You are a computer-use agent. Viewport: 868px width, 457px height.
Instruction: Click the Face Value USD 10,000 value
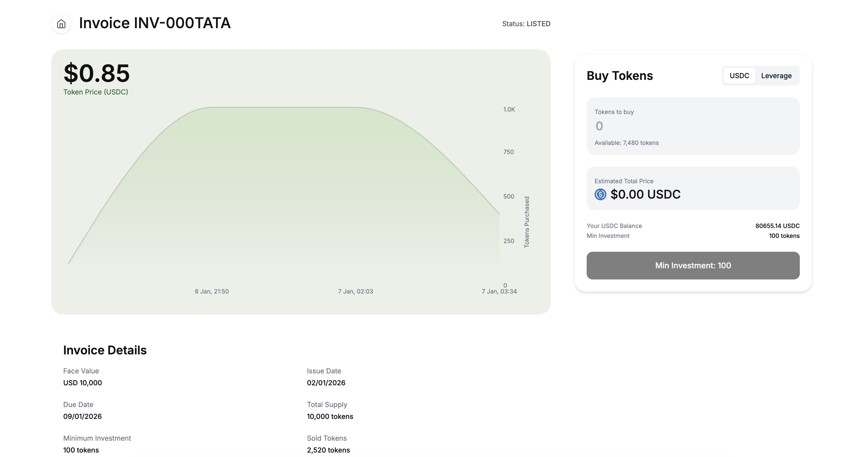(x=83, y=383)
